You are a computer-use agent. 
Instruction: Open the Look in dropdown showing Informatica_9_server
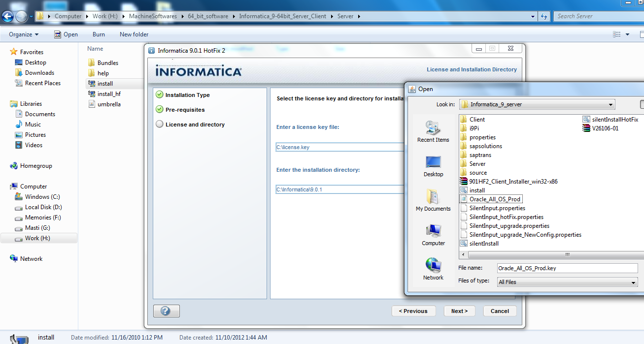(611, 104)
